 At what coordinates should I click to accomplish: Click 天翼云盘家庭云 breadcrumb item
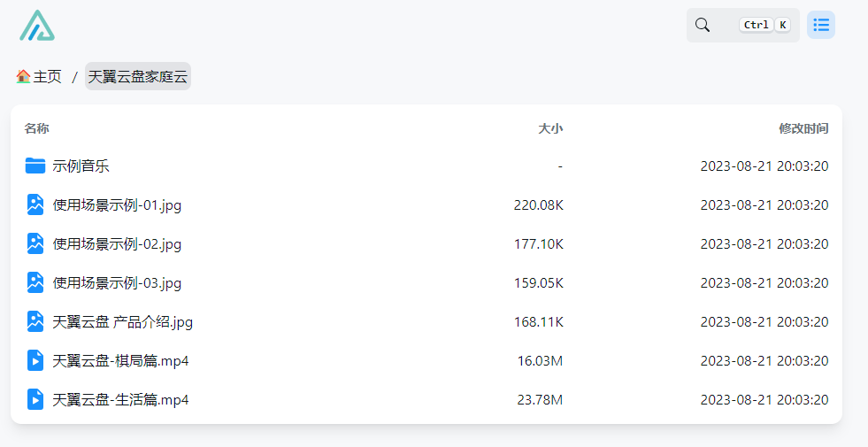tap(138, 77)
